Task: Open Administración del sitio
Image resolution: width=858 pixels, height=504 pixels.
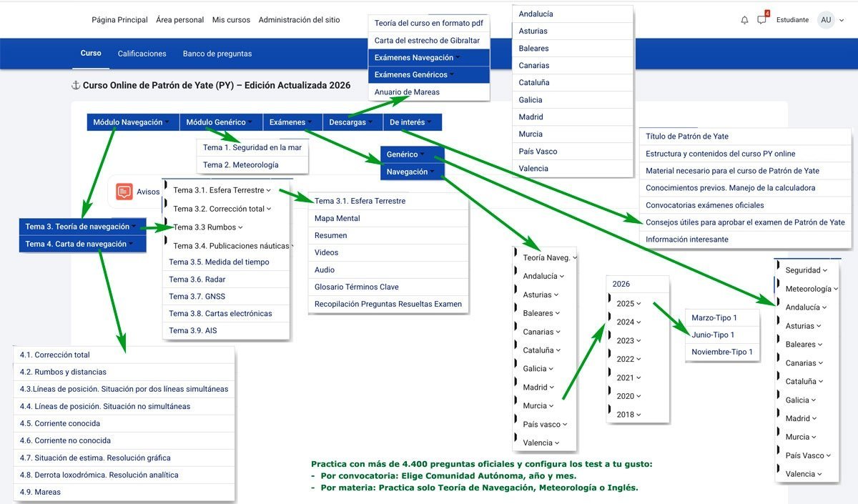Action: point(299,20)
